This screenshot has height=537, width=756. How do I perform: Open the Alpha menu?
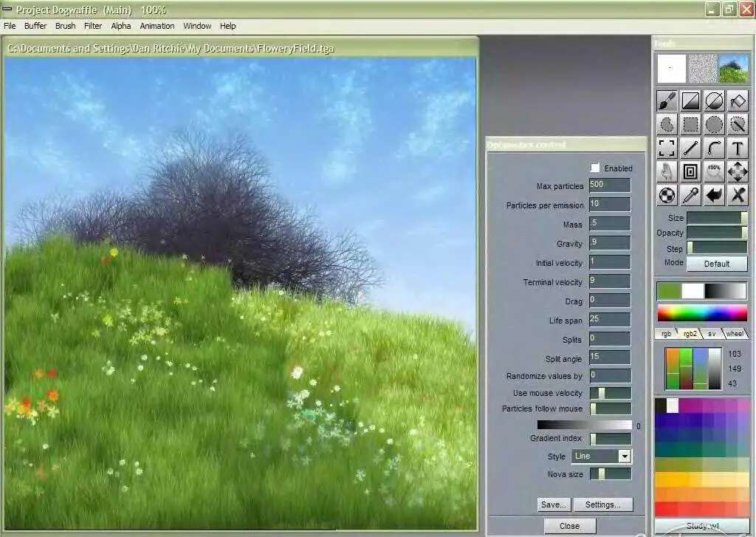(x=121, y=26)
